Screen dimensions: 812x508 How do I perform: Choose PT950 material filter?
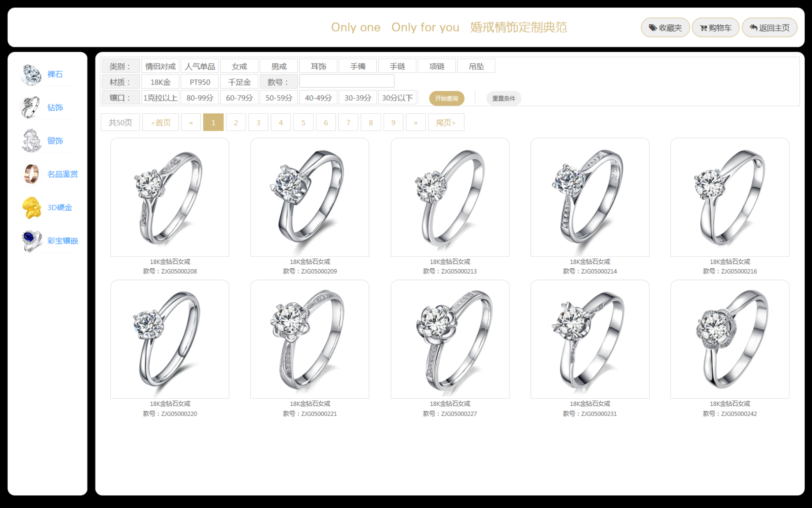(200, 82)
